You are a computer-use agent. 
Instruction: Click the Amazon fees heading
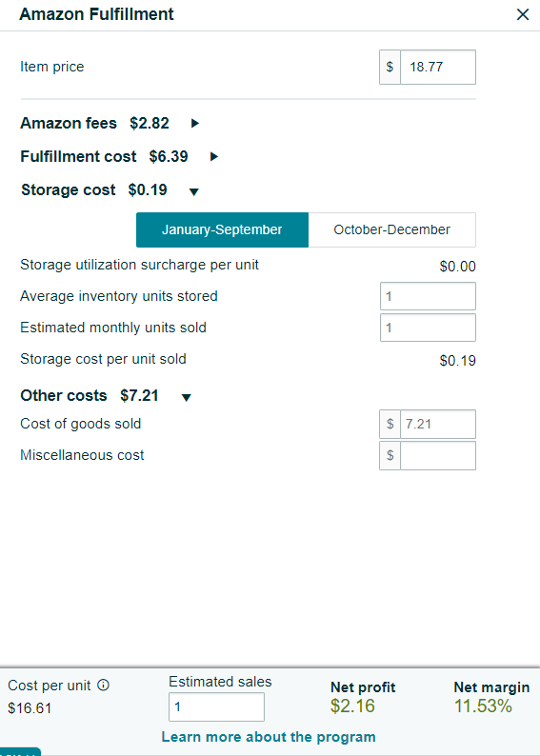(69, 124)
